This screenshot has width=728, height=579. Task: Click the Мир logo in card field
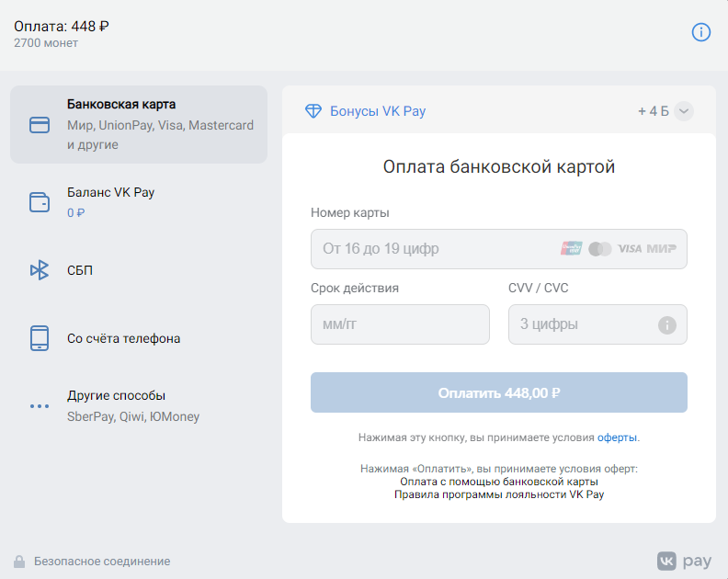[662, 249]
